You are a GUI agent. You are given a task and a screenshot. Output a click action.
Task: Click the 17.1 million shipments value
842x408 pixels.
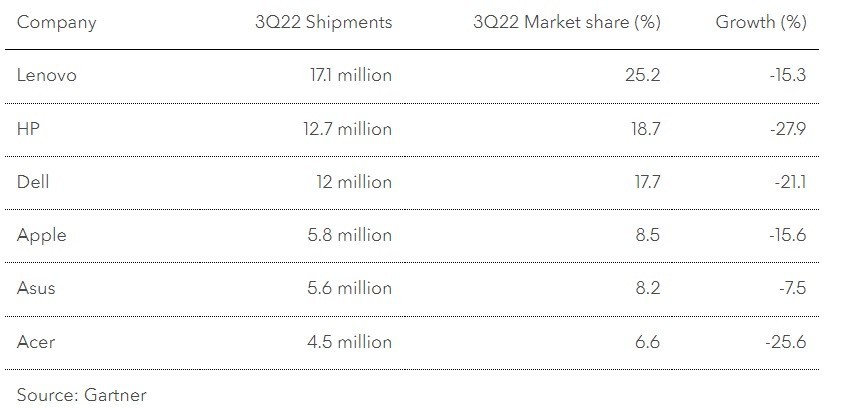click(351, 75)
